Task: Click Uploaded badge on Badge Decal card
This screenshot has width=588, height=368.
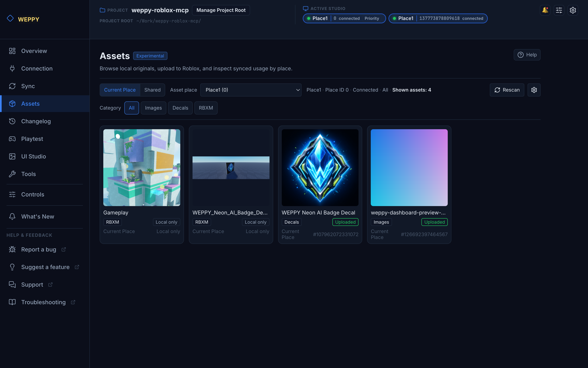Action: (x=345, y=222)
